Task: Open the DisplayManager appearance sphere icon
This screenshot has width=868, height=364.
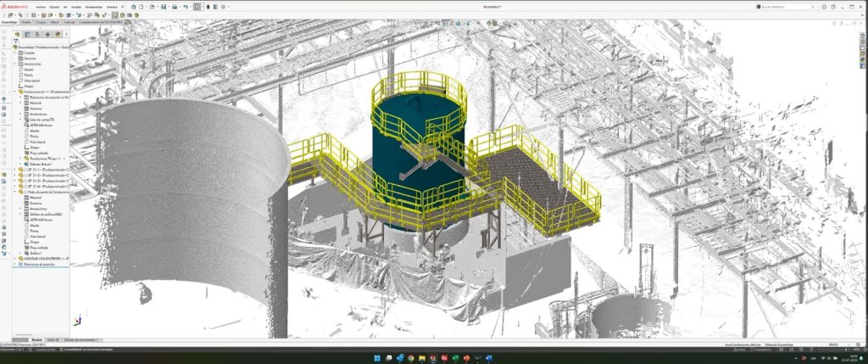Action: [x=58, y=35]
